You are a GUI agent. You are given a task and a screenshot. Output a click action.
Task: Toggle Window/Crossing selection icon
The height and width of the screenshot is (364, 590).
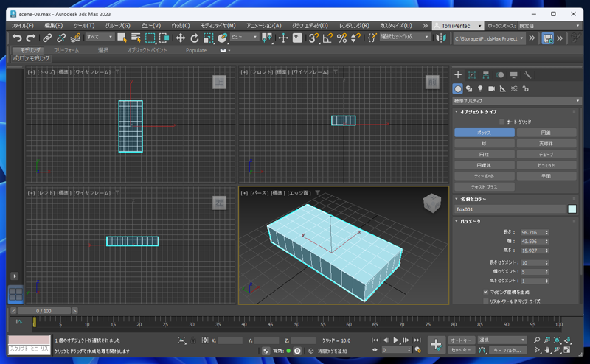pyautogui.click(x=164, y=38)
